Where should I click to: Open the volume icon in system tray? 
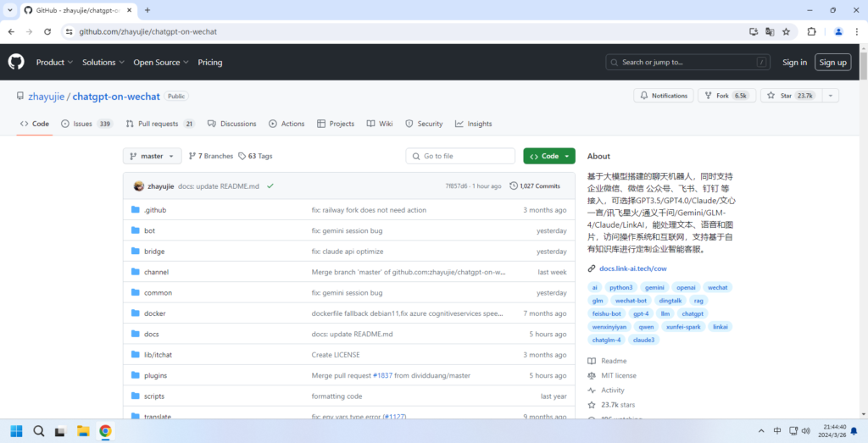click(806, 430)
